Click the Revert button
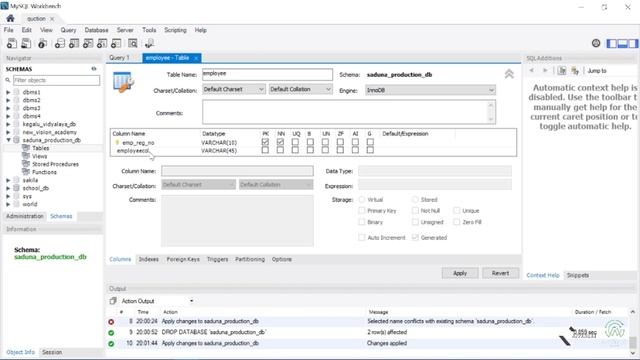The width and height of the screenshot is (640, 360). click(500, 273)
